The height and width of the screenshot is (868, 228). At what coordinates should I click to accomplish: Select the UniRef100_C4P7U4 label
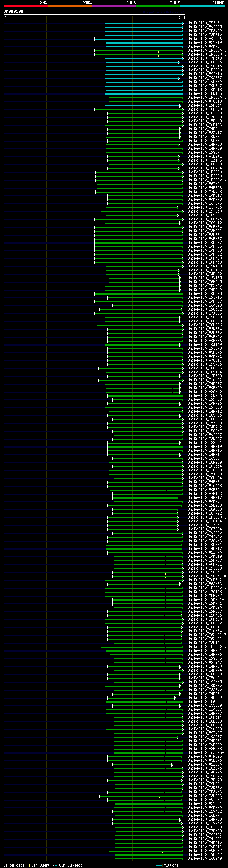tap(204, 129)
